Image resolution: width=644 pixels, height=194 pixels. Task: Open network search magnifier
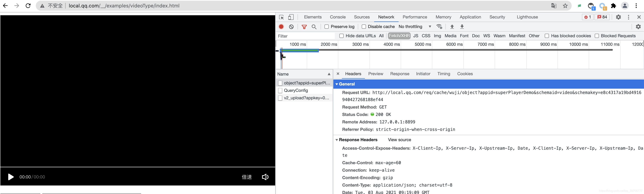(x=314, y=26)
